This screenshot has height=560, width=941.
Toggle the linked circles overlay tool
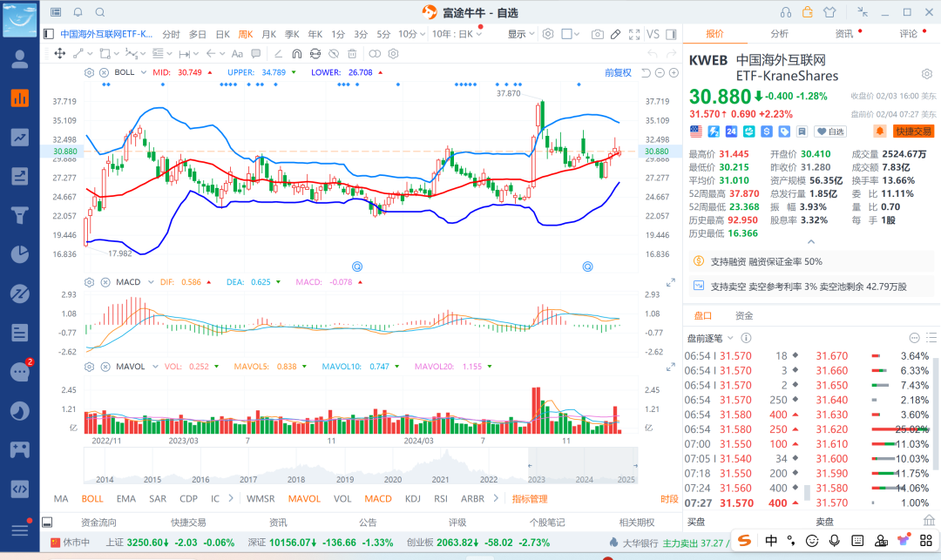pos(375,53)
